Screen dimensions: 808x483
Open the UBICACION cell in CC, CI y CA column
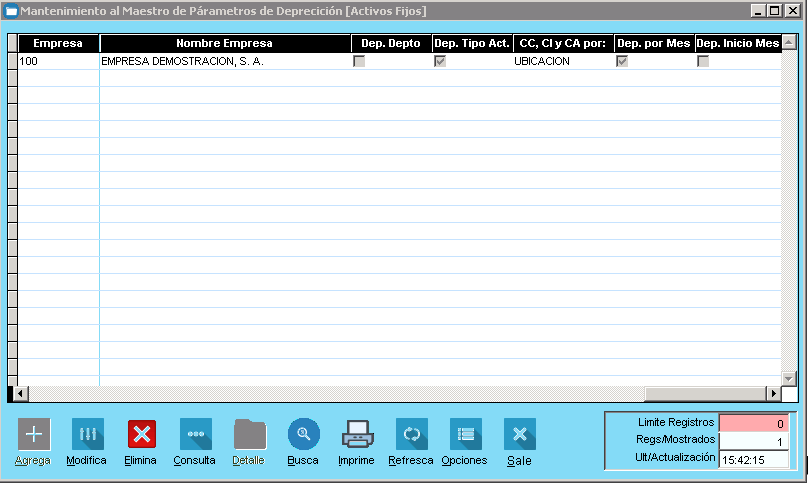(561, 61)
